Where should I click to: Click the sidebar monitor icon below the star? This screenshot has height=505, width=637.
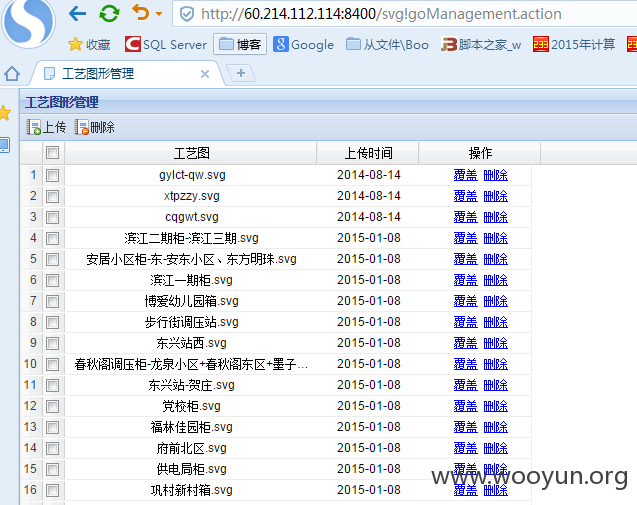4,145
